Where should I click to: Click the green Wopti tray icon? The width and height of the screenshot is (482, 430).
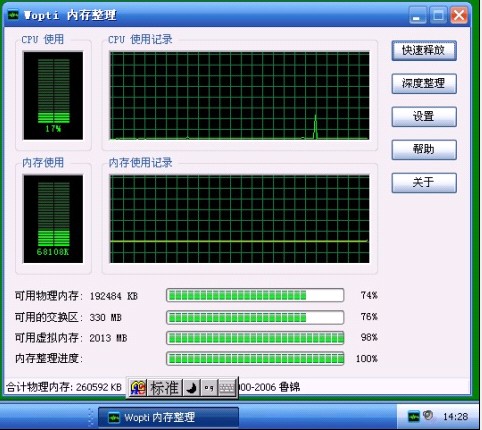(414, 416)
